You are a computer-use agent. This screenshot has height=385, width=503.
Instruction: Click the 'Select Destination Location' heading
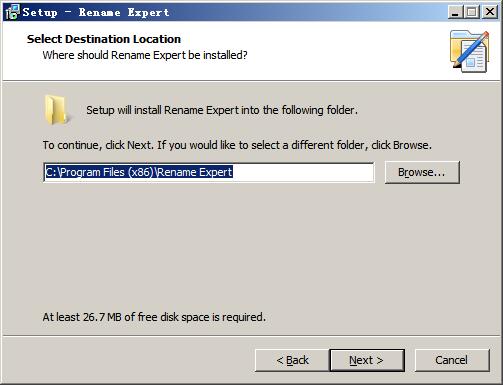104,39
